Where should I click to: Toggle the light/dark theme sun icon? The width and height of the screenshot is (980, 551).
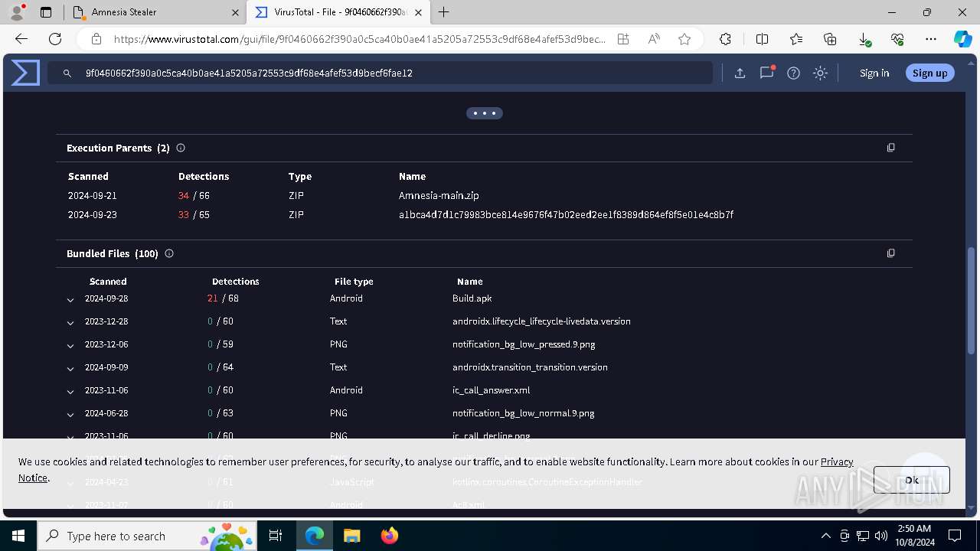tap(821, 73)
